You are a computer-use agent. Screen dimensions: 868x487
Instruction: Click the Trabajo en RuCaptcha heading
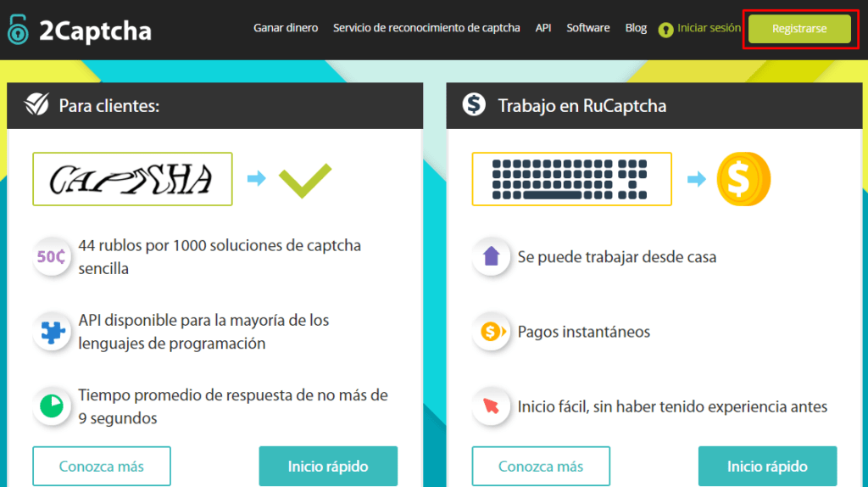point(581,106)
